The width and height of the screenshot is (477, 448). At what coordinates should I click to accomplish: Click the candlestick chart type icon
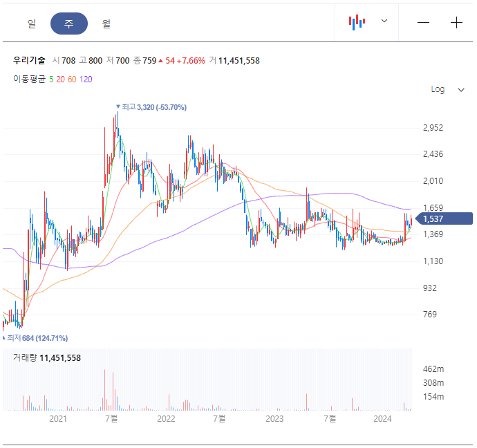pos(357,22)
